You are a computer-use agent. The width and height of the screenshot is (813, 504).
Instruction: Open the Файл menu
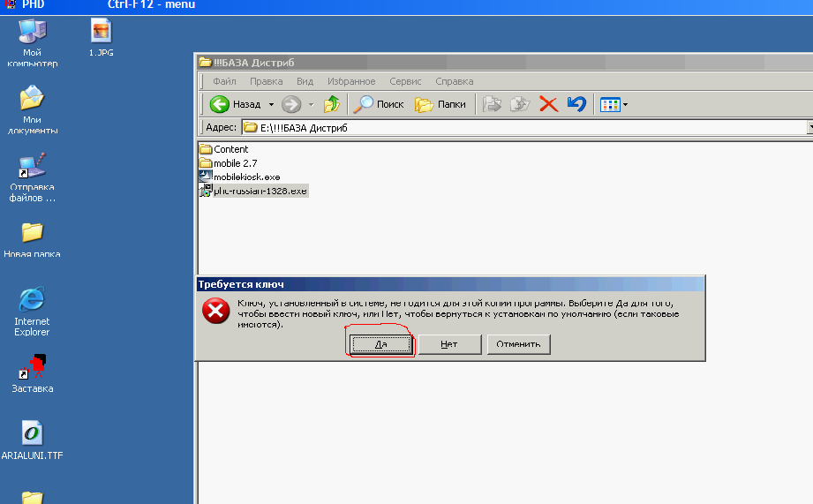point(224,81)
